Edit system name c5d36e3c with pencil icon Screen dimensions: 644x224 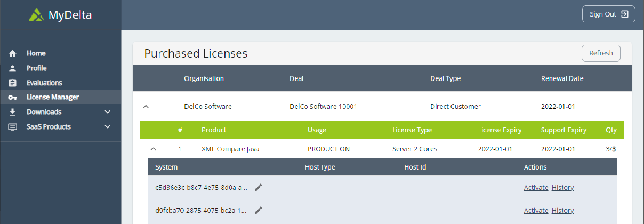(x=259, y=187)
